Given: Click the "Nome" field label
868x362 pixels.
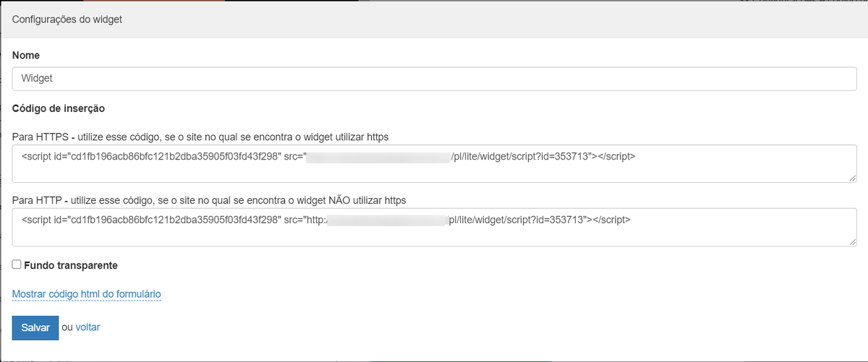Looking at the screenshot, I should [26, 55].
